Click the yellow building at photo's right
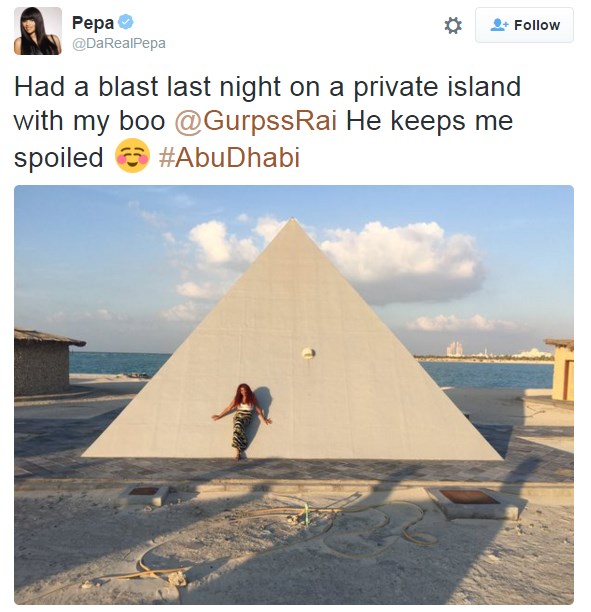This screenshot has width=591, height=612. 560,369
